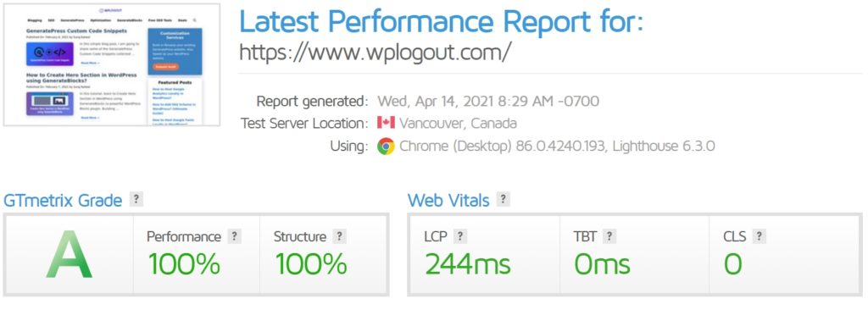Open the wplogout.com page screenshot thumbnail
The image size is (868, 310).
[x=112, y=64]
